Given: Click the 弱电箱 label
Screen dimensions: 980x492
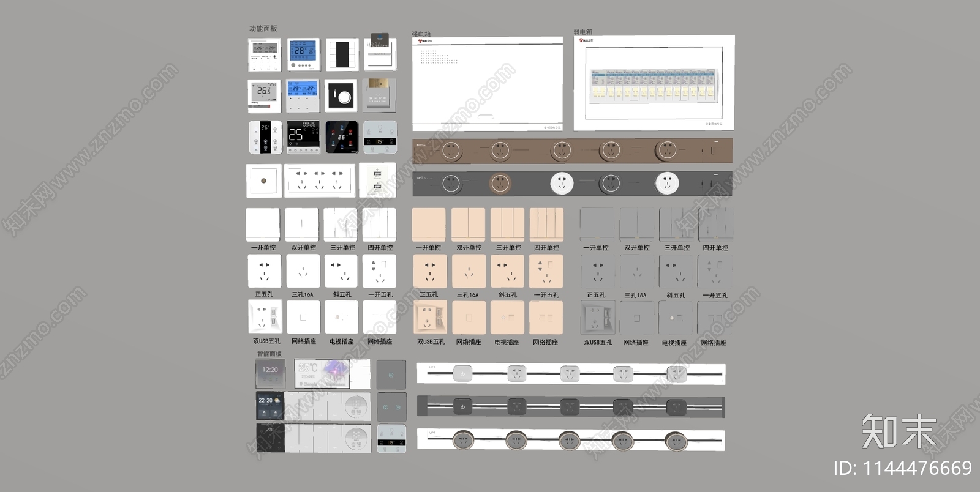Looking at the screenshot, I should (583, 32).
